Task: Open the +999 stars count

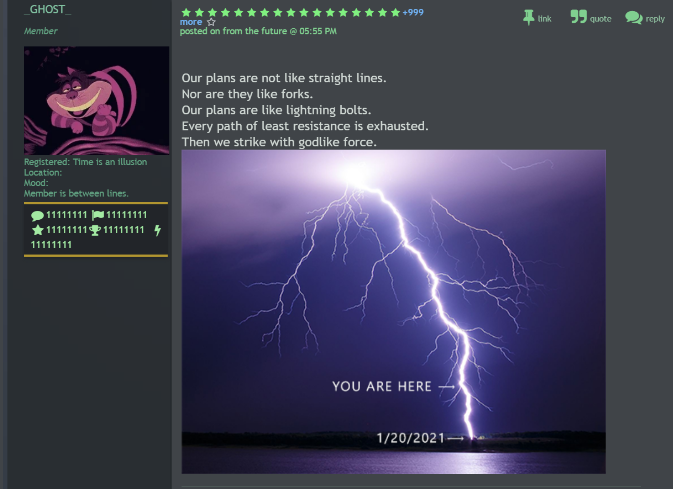Action: point(412,12)
